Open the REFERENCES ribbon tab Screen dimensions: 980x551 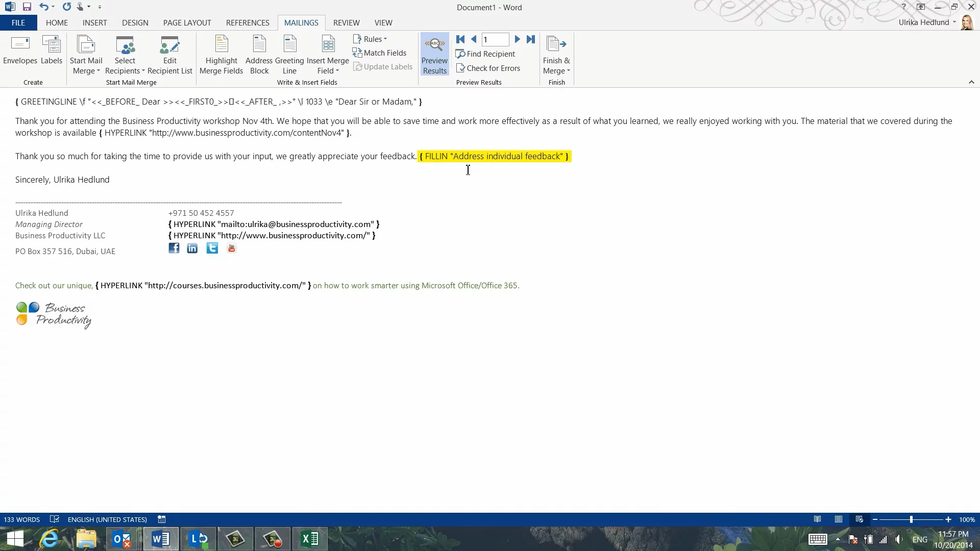[x=248, y=23]
